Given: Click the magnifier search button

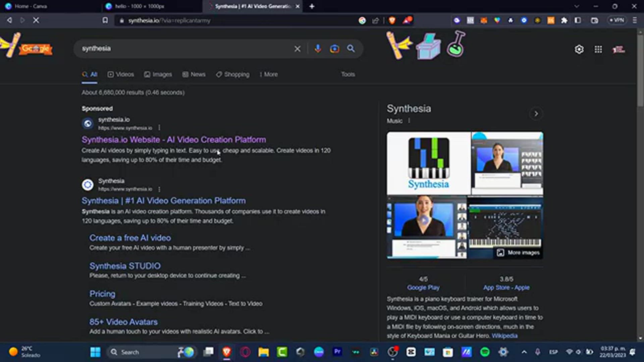Looking at the screenshot, I should coord(351,49).
